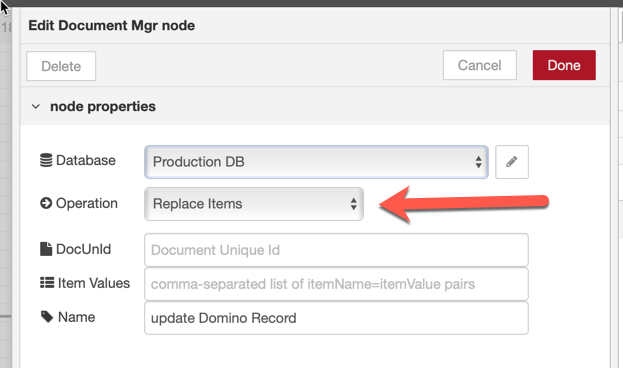Focus the Item Values input field
Viewport: 623px width, 368px height.
[x=336, y=284]
